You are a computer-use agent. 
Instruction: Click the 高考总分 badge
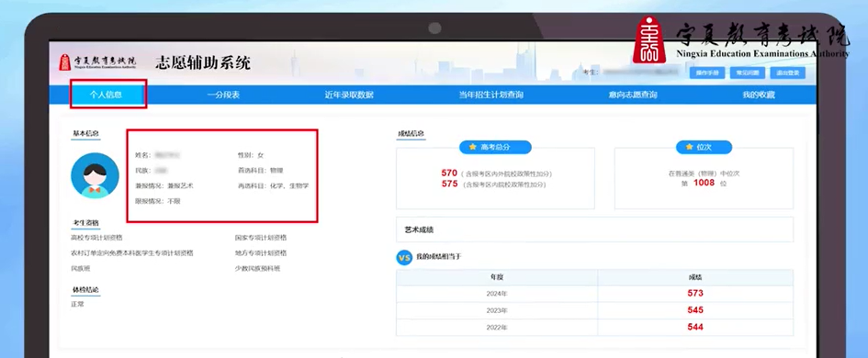coord(495,147)
